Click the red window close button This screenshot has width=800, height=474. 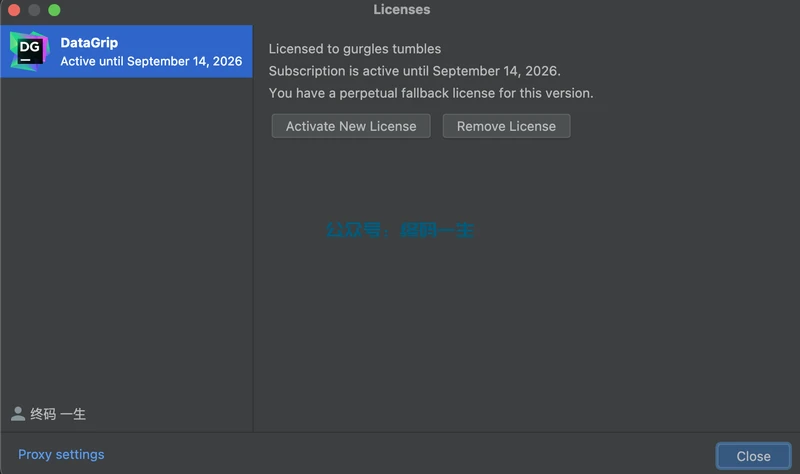pos(15,10)
